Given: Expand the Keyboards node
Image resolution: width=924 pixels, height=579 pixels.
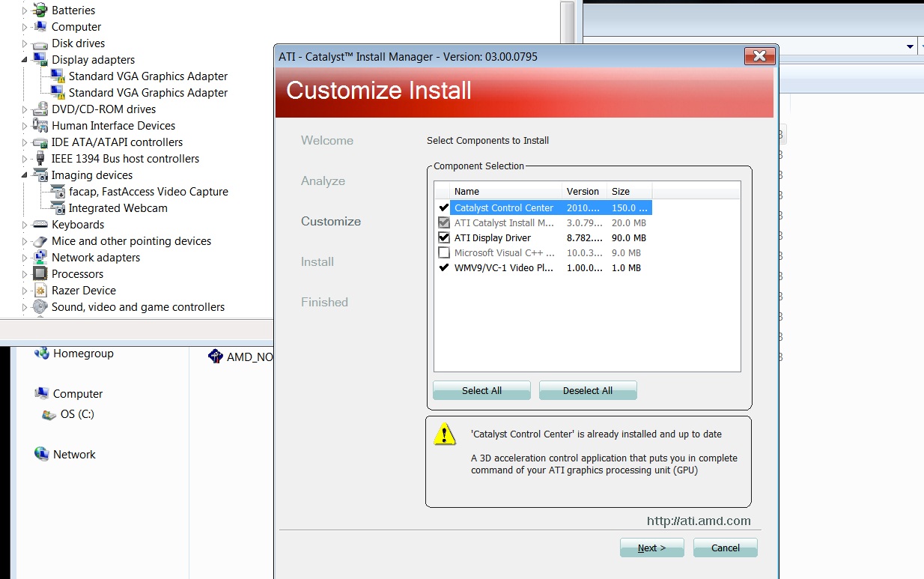Looking at the screenshot, I should click(25, 225).
